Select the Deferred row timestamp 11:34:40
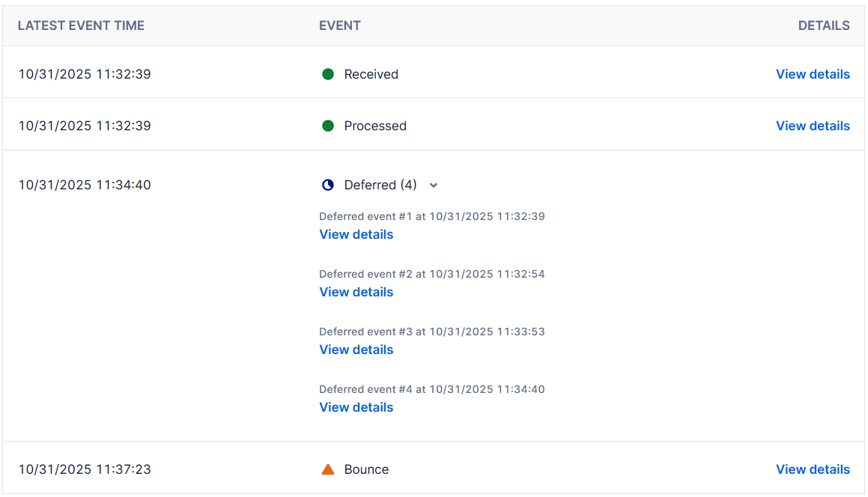868x497 pixels. [x=85, y=185]
